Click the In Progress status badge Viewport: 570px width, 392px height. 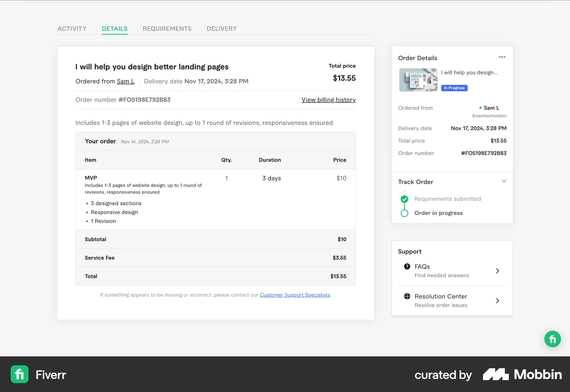[454, 88]
